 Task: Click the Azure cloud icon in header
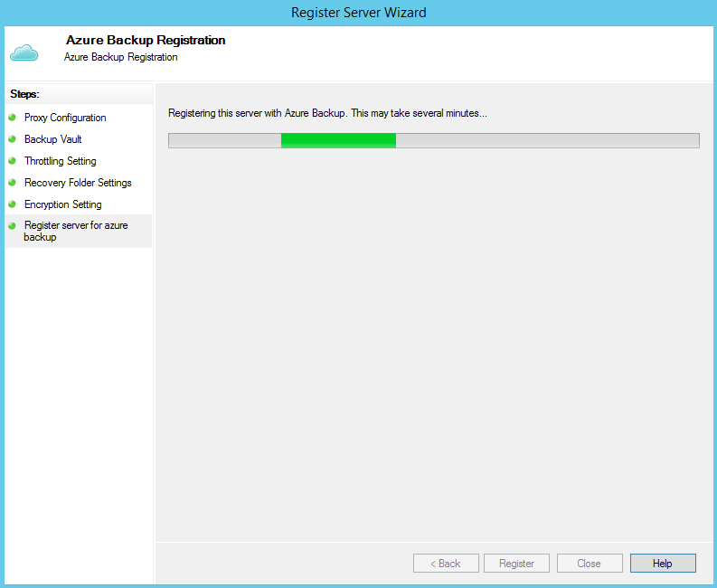coord(24,52)
